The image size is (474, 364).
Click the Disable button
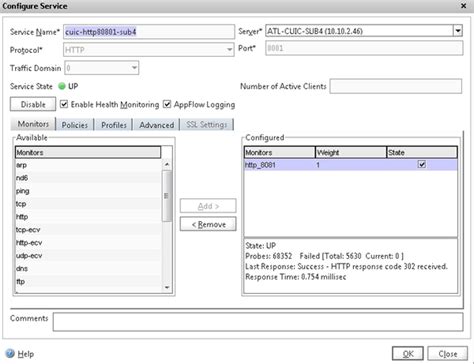point(33,104)
